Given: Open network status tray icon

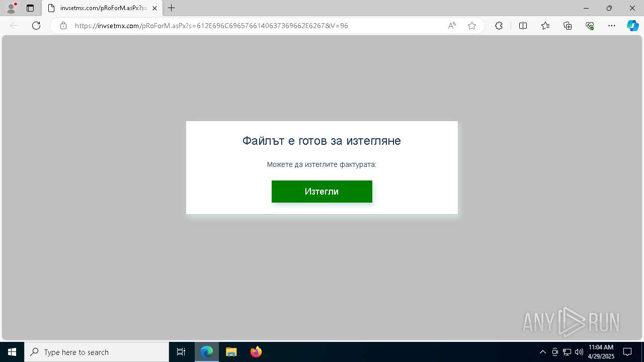Looking at the screenshot, I should (567, 352).
